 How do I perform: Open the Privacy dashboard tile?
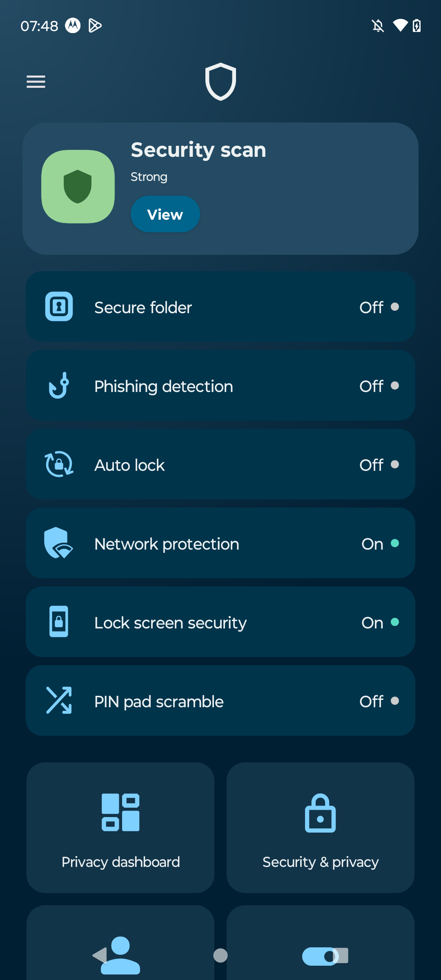[x=120, y=828]
